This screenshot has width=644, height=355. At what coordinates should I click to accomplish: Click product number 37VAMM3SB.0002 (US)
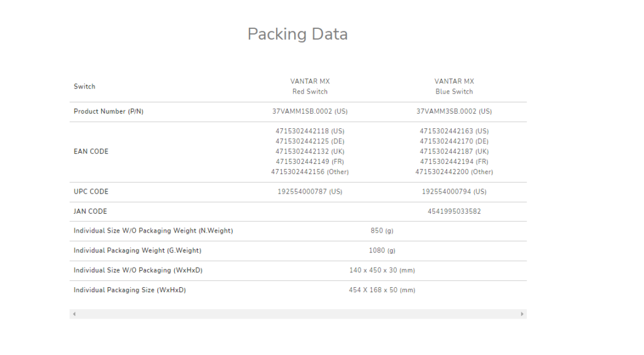coord(454,111)
